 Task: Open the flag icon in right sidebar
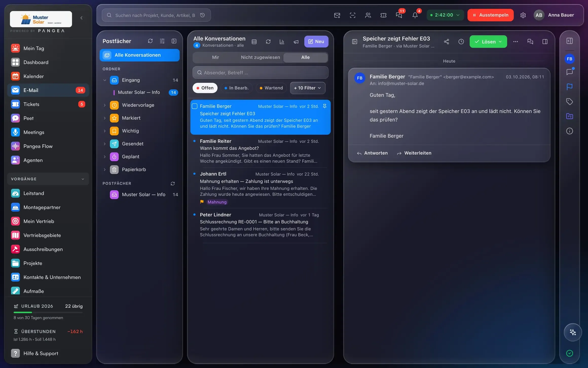click(569, 87)
